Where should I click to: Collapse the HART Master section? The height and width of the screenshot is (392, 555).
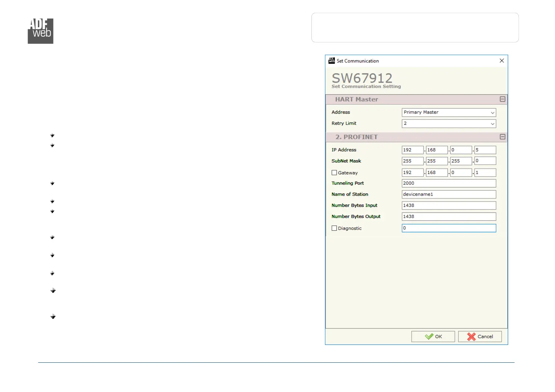[502, 99]
